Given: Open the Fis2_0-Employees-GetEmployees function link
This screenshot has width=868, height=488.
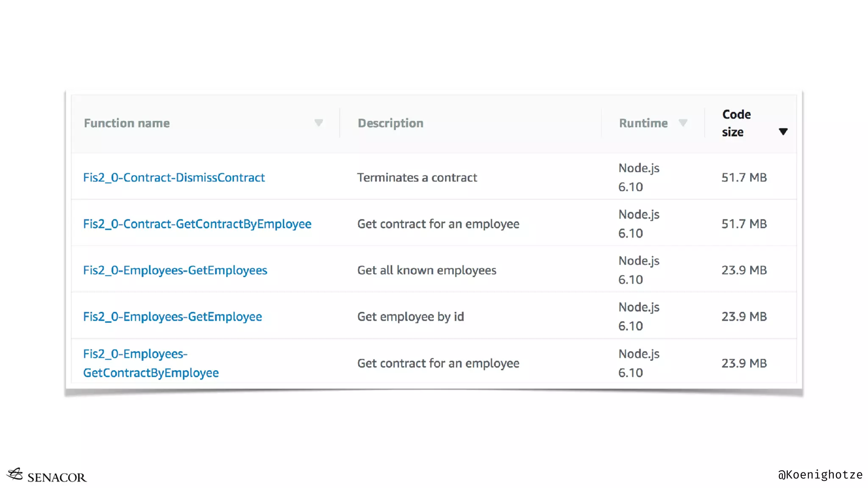Looking at the screenshot, I should (175, 270).
